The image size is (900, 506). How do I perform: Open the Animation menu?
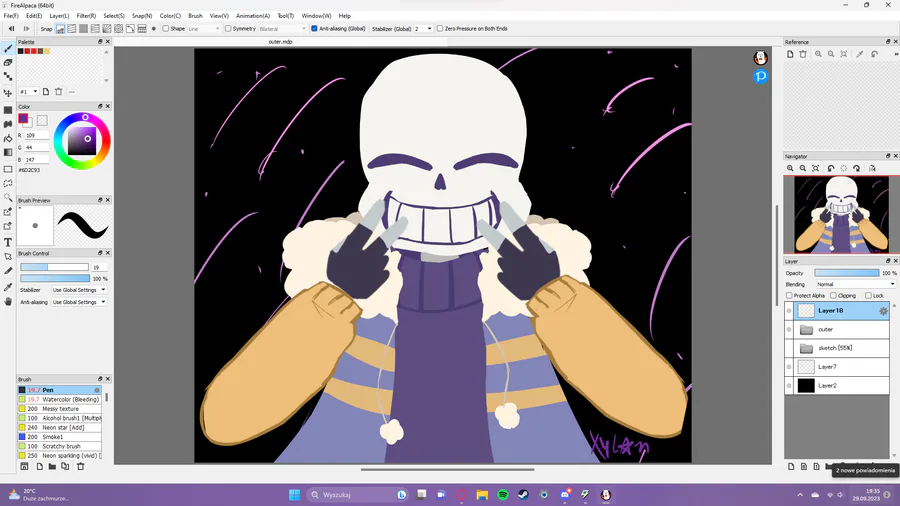(253, 16)
